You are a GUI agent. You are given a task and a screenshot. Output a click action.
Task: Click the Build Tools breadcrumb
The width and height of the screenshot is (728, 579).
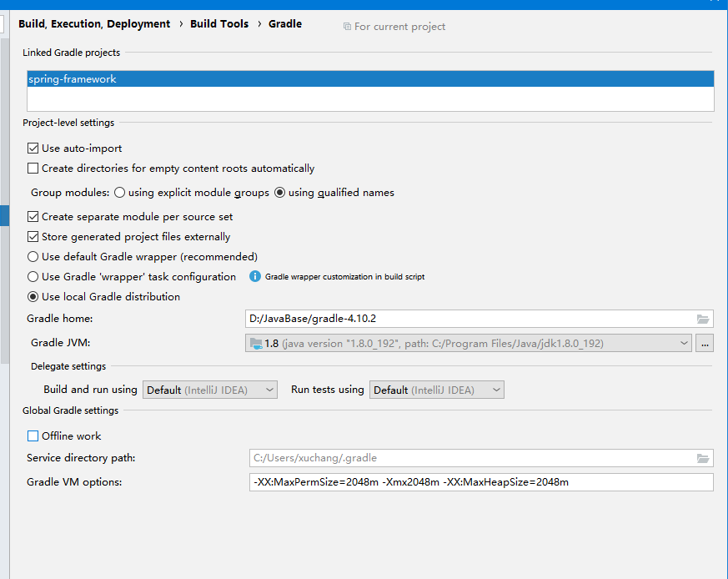219,23
